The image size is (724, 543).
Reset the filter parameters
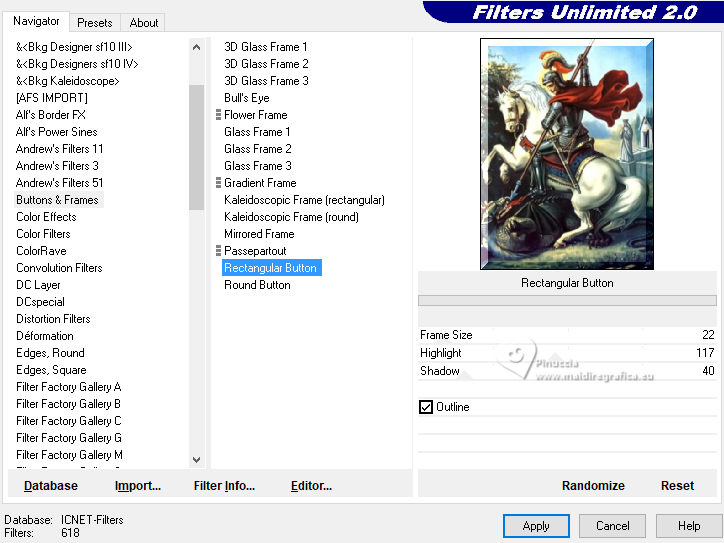pos(677,486)
